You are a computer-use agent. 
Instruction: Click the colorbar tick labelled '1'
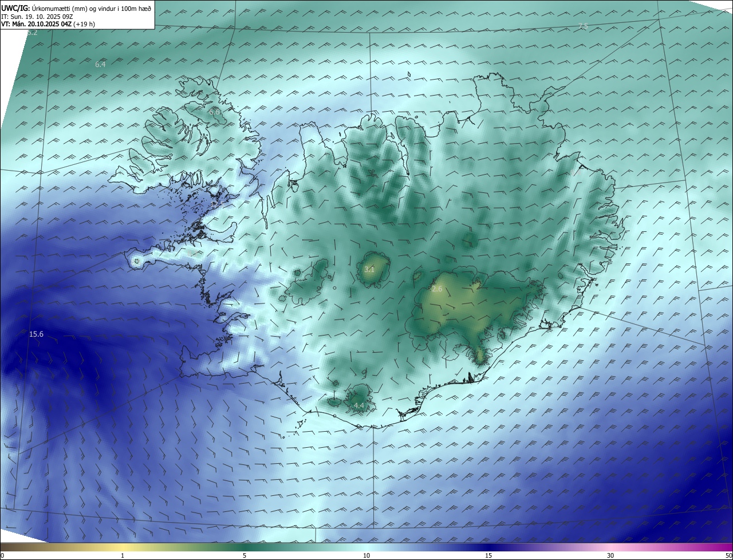tap(123, 555)
